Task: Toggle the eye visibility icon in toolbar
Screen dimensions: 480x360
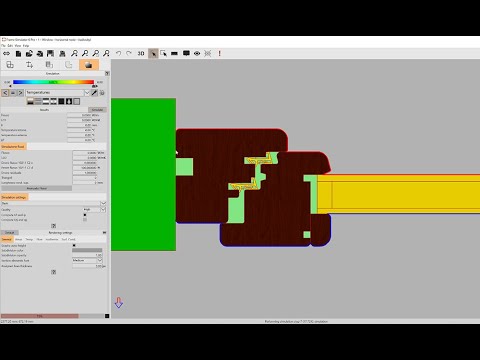Action: 197,53
